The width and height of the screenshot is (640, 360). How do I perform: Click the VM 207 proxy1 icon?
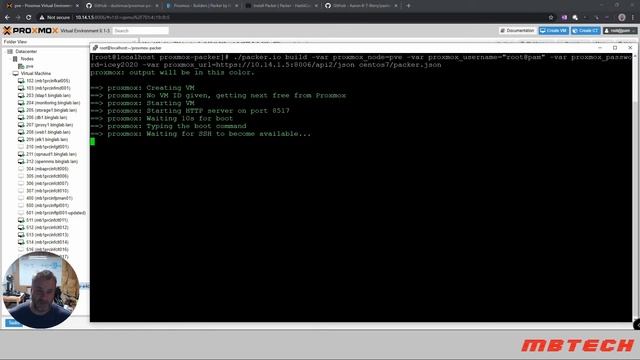pos(21,125)
